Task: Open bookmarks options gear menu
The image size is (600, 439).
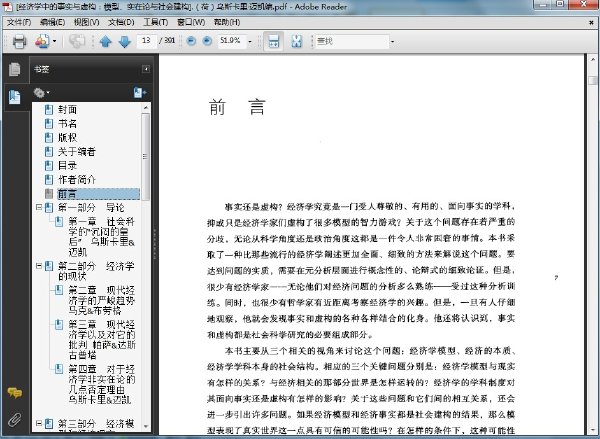Action: pyautogui.click(x=41, y=93)
